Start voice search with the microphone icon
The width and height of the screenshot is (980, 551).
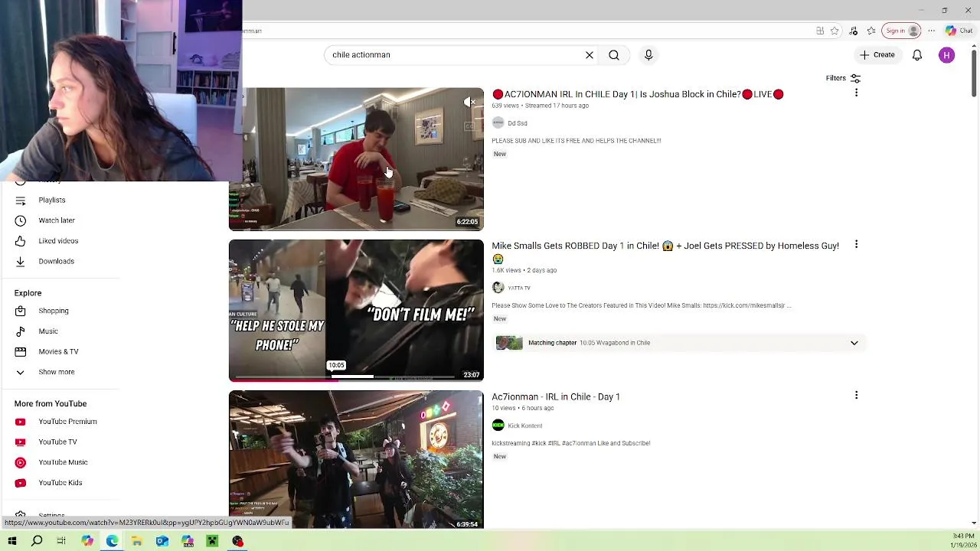pos(648,55)
